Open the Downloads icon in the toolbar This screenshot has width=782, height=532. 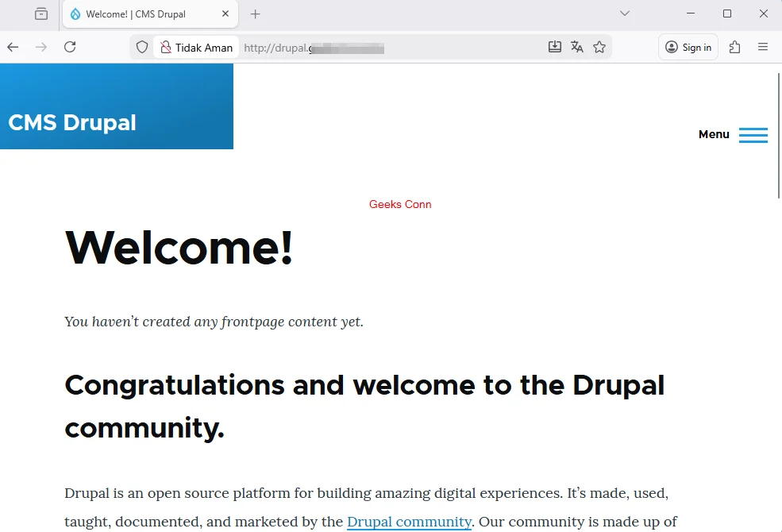coord(554,47)
